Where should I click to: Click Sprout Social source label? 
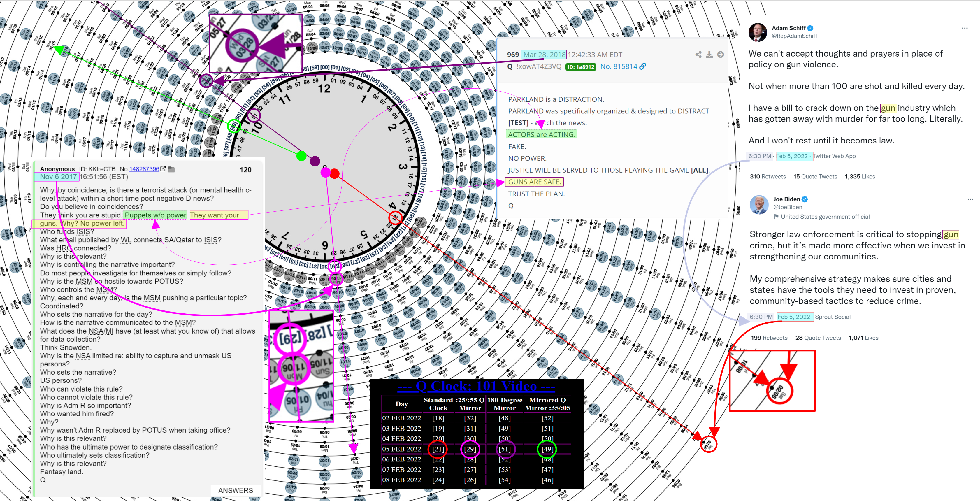pyautogui.click(x=833, y=317)
